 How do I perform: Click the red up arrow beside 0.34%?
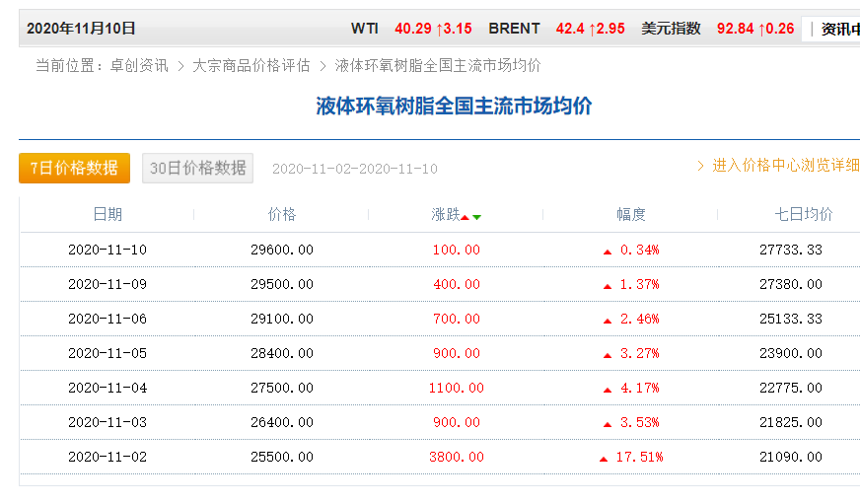(x=608, y=251)
